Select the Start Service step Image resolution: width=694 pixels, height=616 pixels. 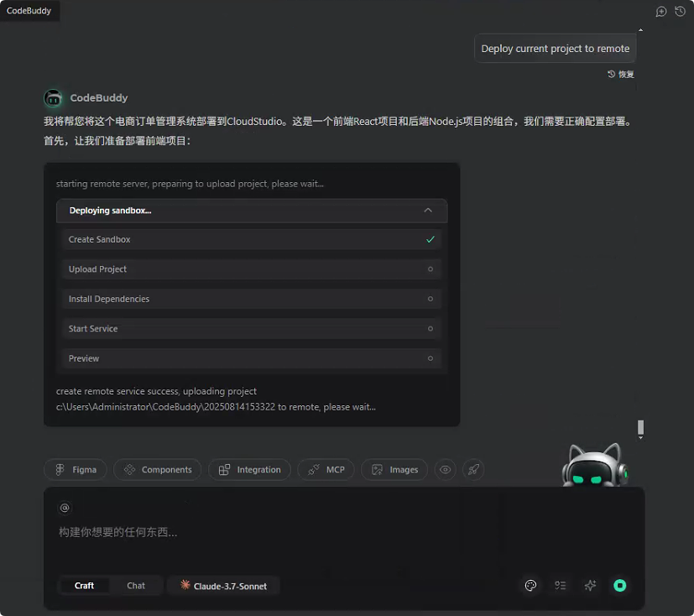252,329
